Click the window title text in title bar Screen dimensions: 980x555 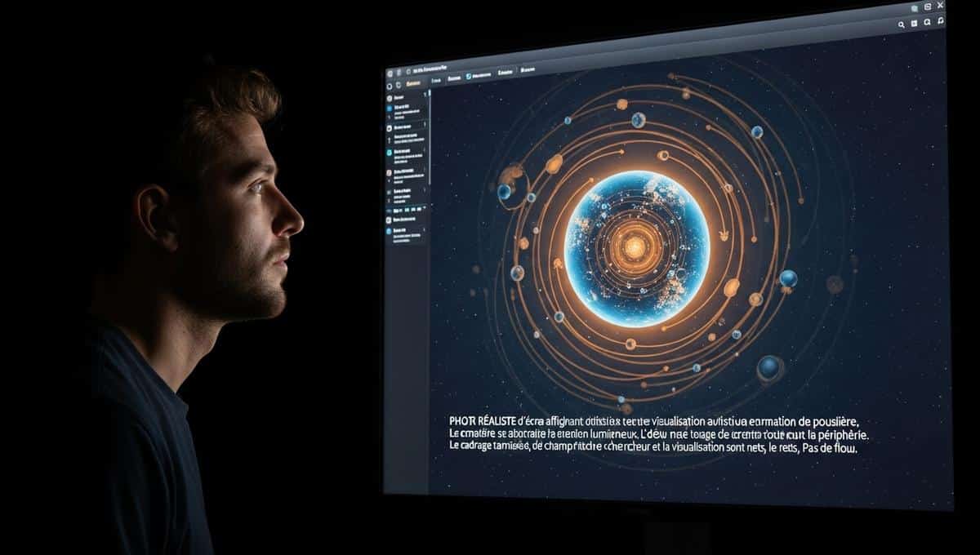tap(428, 70)
